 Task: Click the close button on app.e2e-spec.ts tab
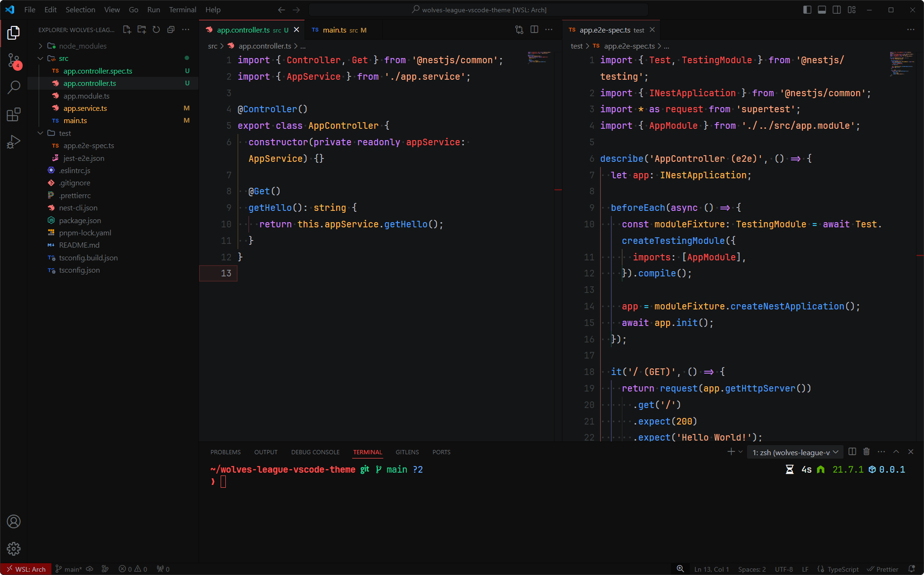coord(652,30)
